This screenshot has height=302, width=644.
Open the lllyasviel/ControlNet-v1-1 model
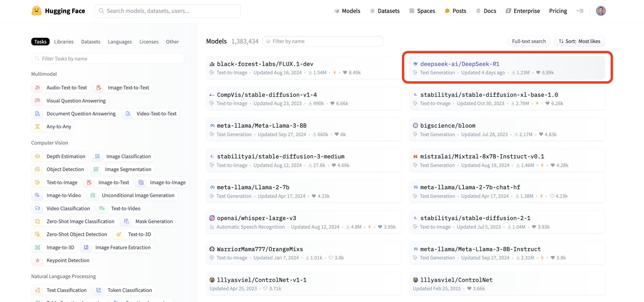304,284
